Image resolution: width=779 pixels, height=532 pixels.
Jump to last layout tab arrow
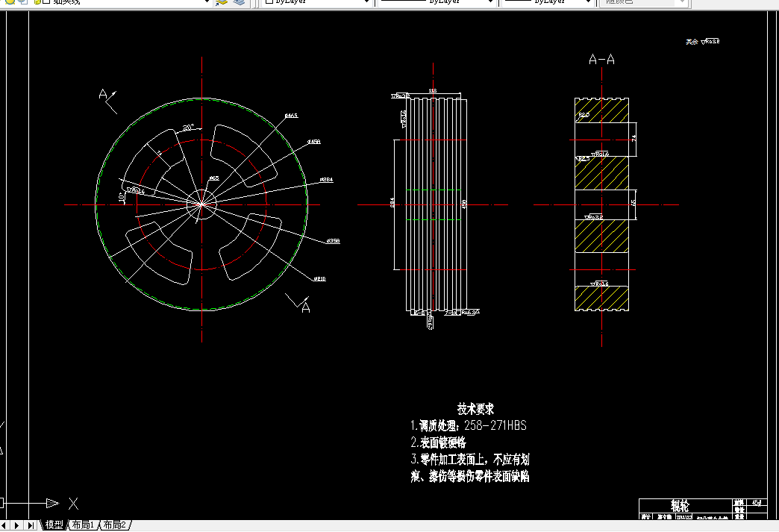click(31, 525)
